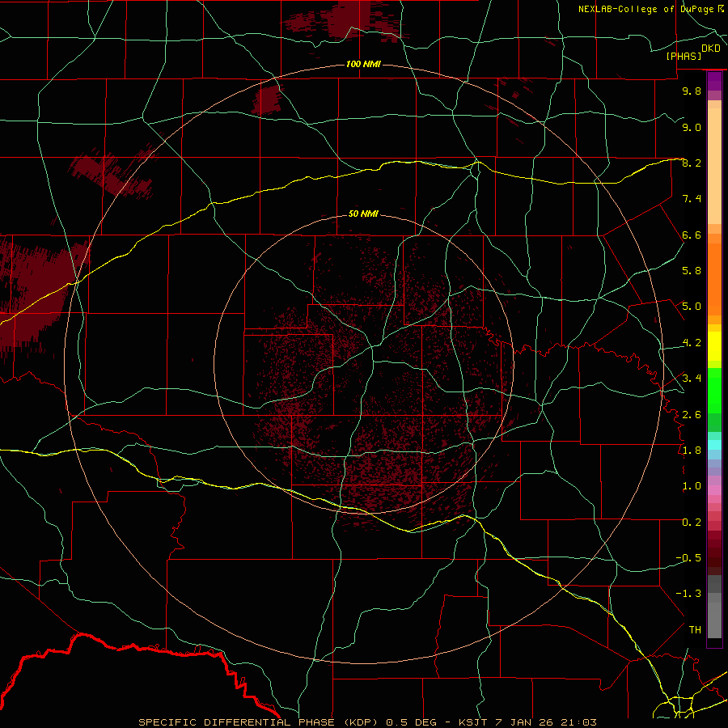
Task: Pick the bright green band on color scale
Action: 714,391
